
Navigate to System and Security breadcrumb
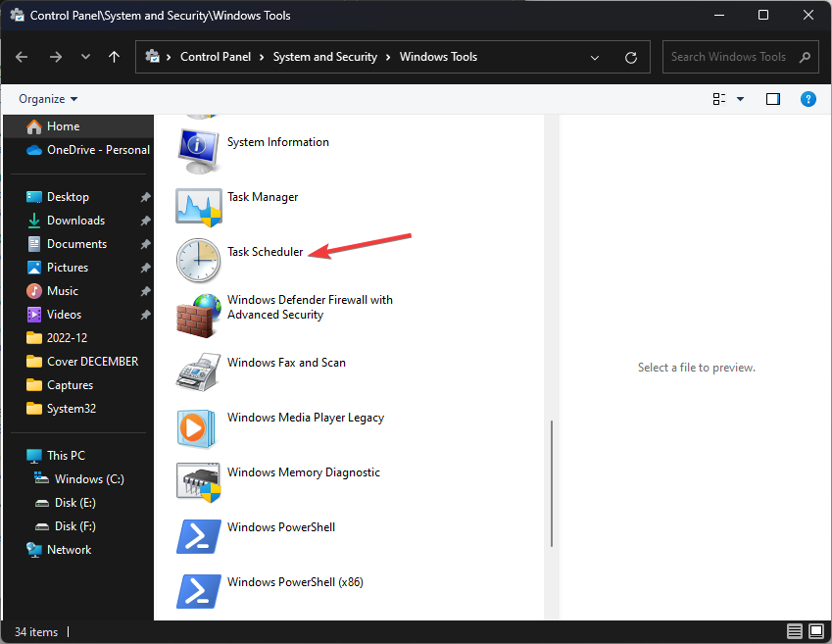coord(325,57)
